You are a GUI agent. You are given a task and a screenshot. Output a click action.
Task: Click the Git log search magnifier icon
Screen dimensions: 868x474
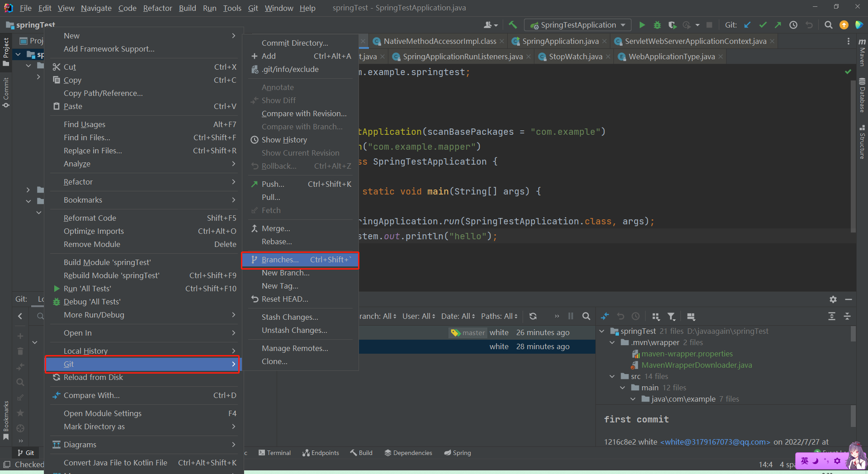click(586, 316)
